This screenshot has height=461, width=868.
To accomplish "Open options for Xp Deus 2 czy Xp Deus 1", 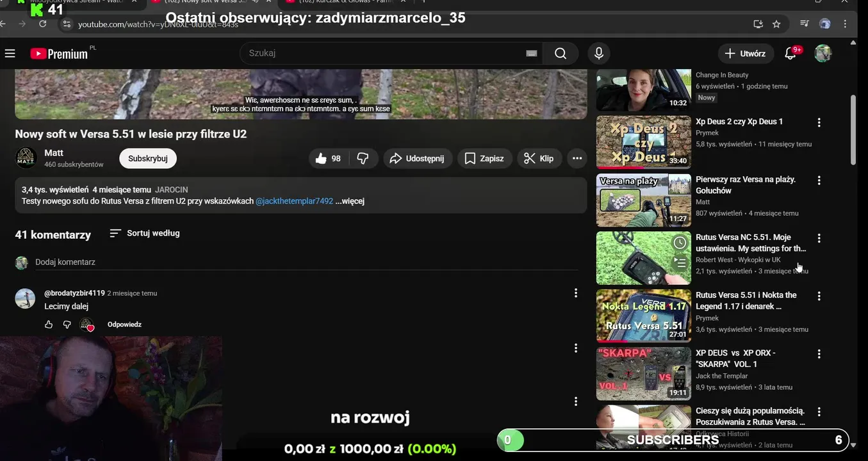I will pyautogui.click(x=819, y=122).
